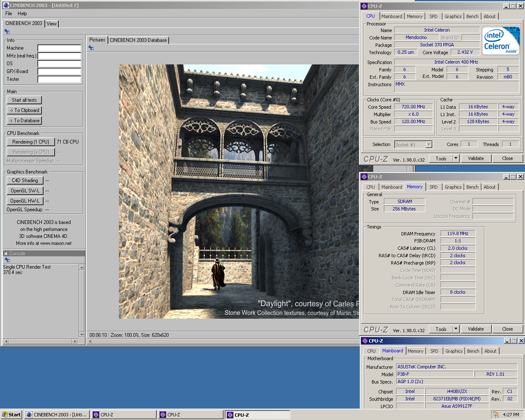Screen dimensions: 525x420
Task: Run OpenGL HW-L benchmark
Action: [25, 201]
